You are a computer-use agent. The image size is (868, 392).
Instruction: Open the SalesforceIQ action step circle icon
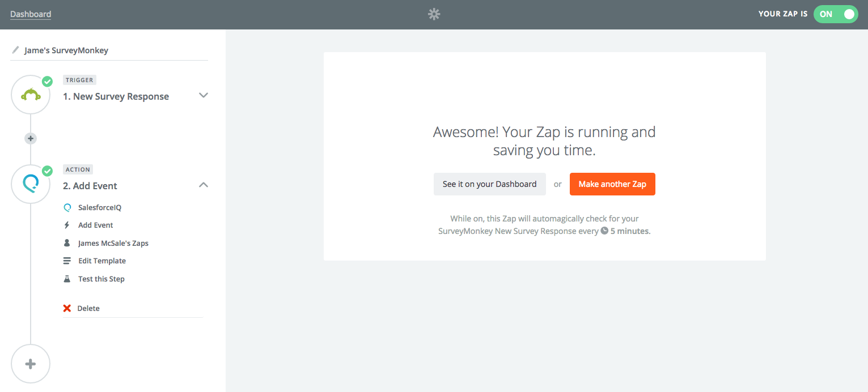click(x=31, y=184)
